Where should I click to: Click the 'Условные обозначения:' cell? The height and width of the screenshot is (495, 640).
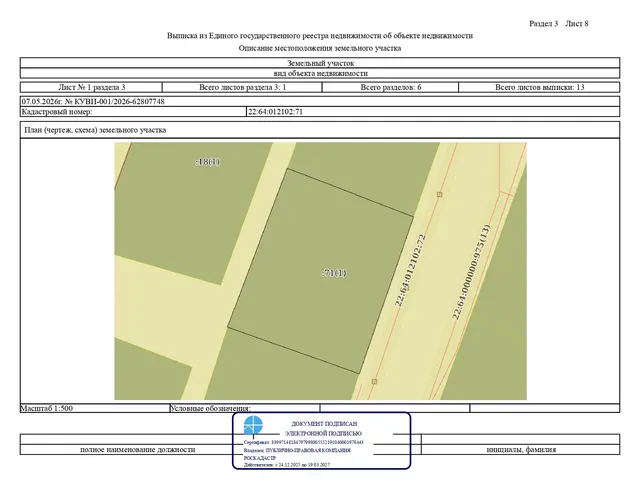(x=245, y=408)
